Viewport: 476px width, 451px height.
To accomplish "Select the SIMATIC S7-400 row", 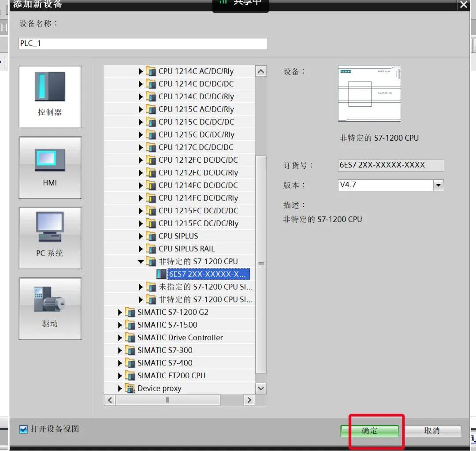I will [179, 363].
